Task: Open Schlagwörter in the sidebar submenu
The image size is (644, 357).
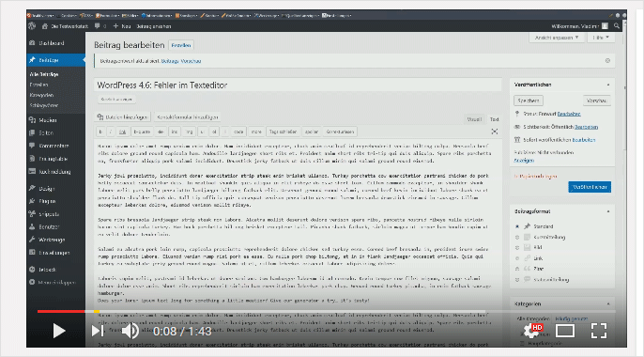Action: point(44,105)
